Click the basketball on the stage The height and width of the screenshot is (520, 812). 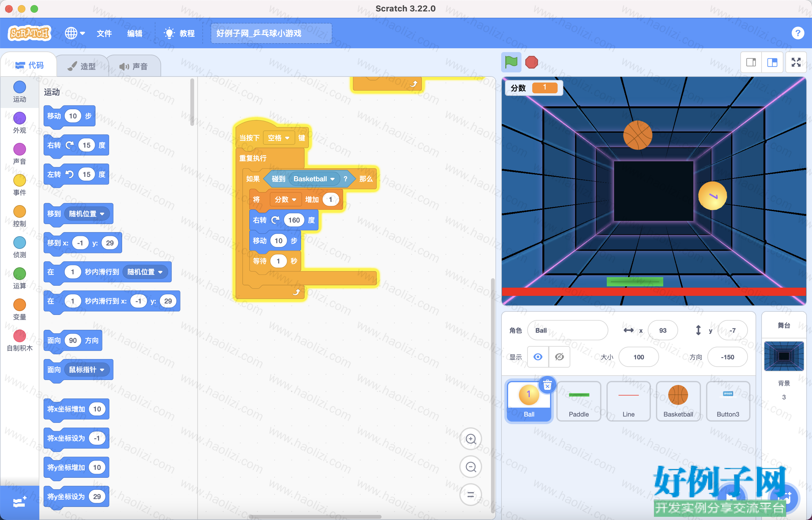[x=637, y=135]
